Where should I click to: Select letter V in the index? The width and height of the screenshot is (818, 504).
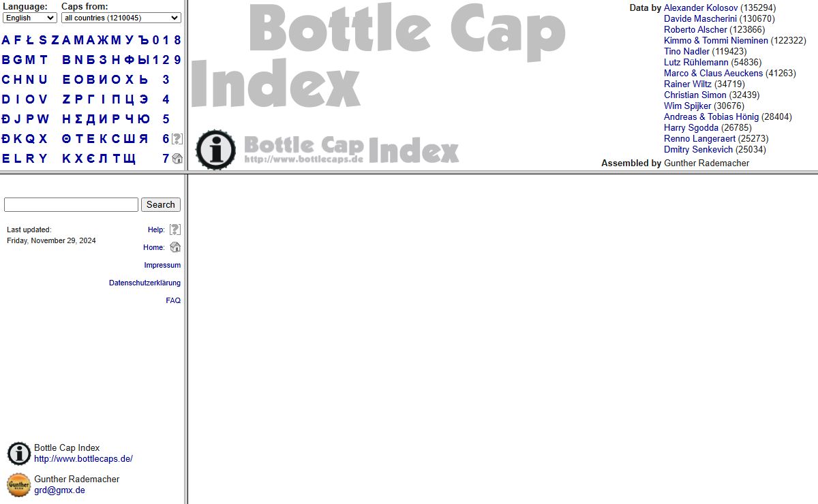pos(43,99)
